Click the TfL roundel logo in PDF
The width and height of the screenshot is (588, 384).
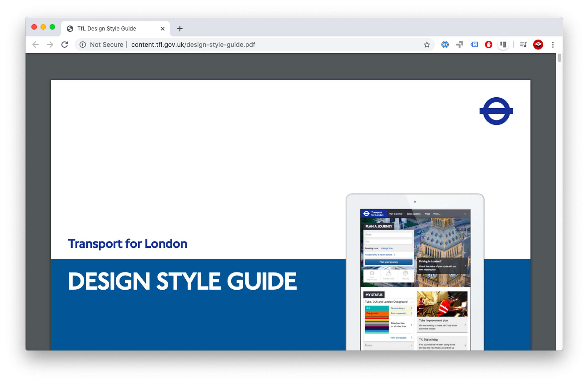click(x=496, y=111)
